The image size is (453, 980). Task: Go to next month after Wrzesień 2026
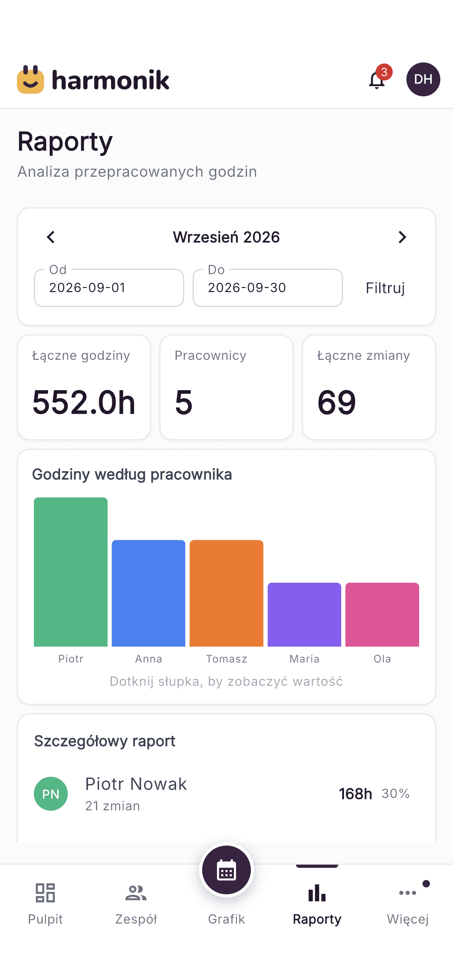point(402,237)
